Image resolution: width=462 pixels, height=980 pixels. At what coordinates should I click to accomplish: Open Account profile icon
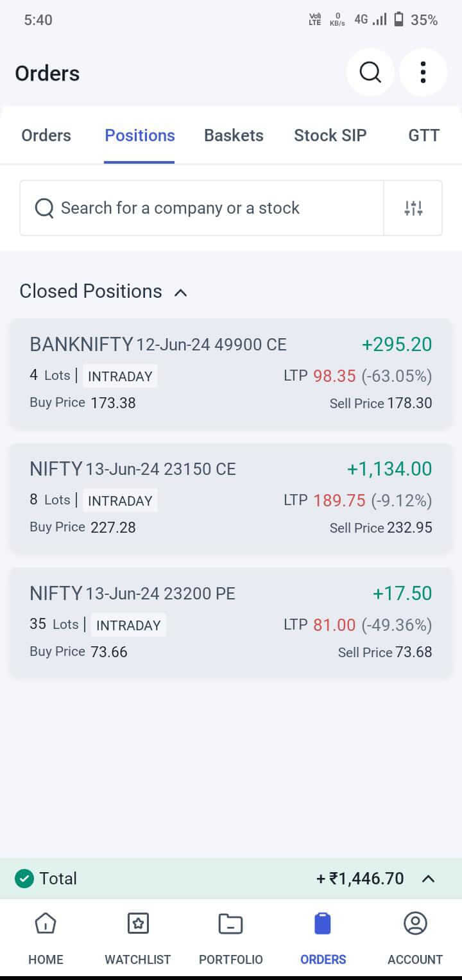[415, 924]
